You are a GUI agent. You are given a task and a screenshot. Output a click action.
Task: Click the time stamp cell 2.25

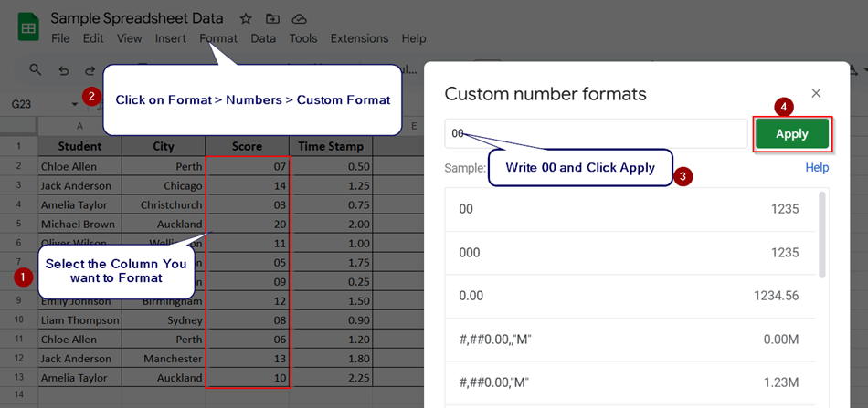331,378
